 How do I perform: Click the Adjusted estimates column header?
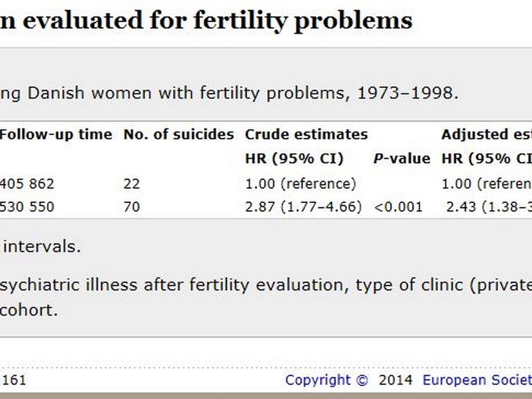tap(486, 135)
